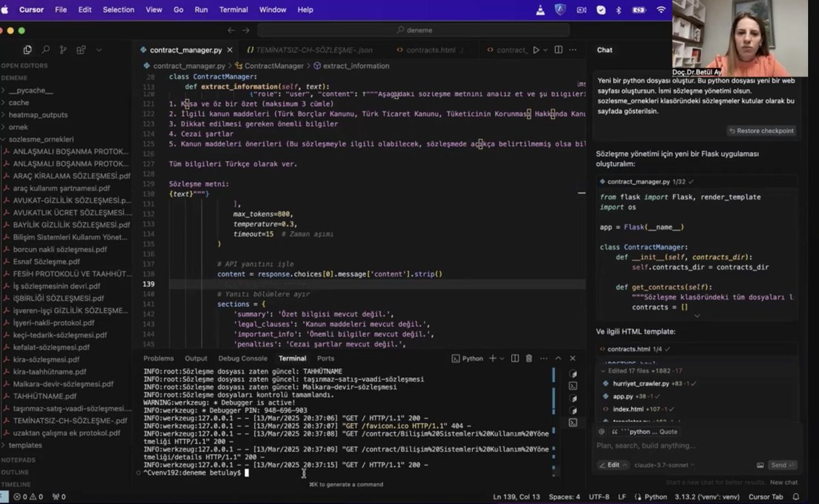Open the file kira-taahhütname.pdf

pyautogui.click(x=50, y=372)
